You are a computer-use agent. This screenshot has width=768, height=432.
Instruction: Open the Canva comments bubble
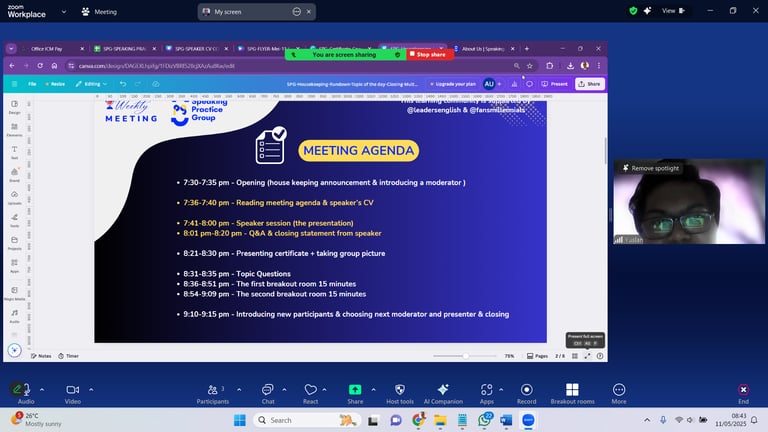[x=529, y=84]
